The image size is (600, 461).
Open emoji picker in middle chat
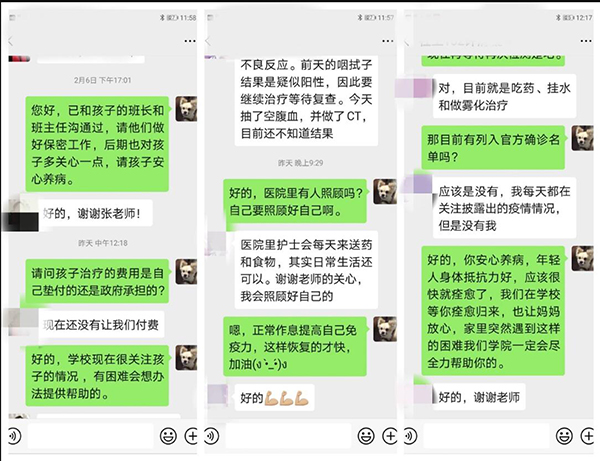366,436
